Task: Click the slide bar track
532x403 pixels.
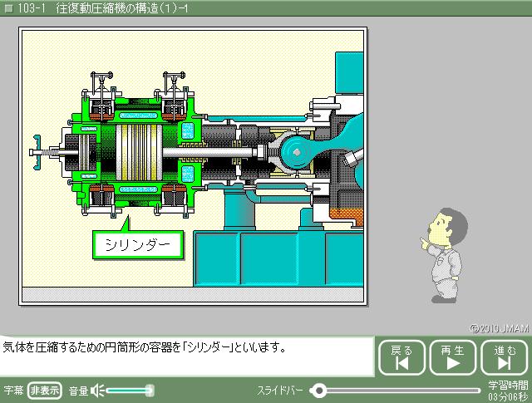Action: pos(396,391)
